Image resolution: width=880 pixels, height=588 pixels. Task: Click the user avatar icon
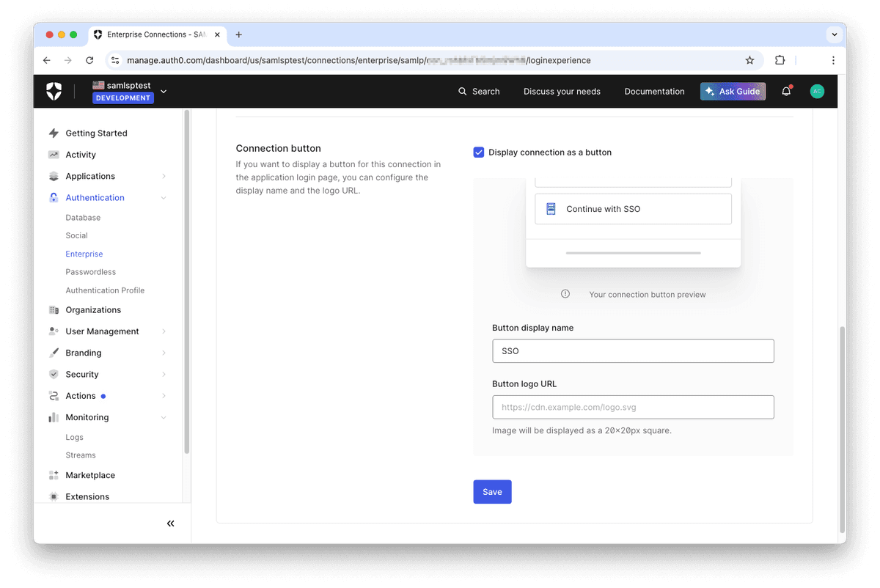click(817, 92)
